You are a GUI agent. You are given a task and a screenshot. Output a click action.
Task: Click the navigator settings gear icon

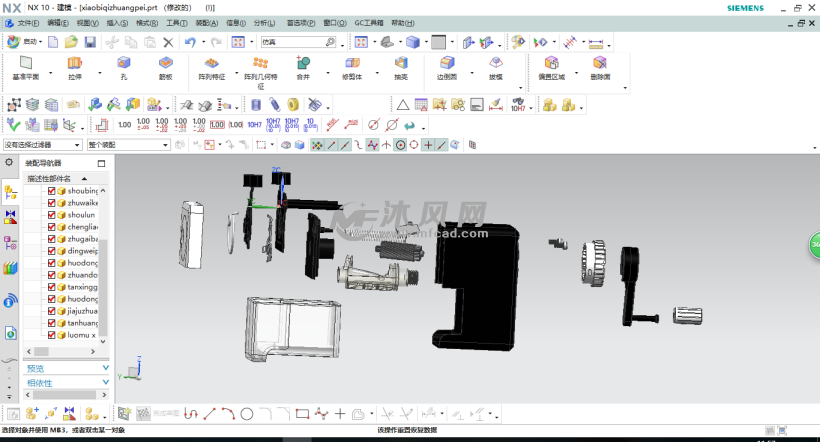9,163
